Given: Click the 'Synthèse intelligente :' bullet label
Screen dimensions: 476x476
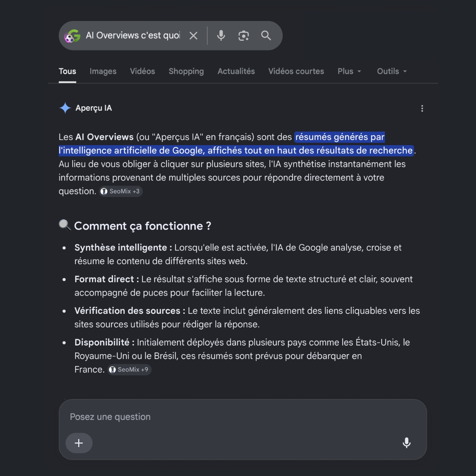Looking at the screenshot, I should (123, 248).
